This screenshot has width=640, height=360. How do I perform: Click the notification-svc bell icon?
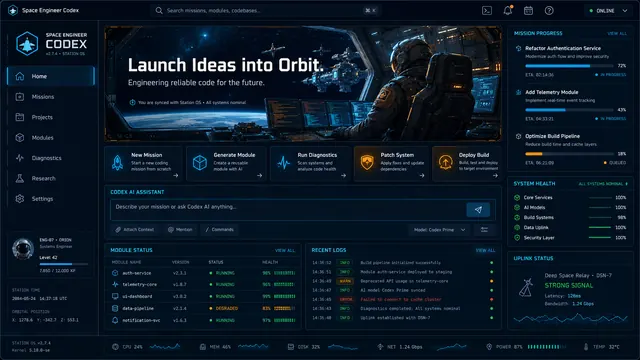[115, 320]
